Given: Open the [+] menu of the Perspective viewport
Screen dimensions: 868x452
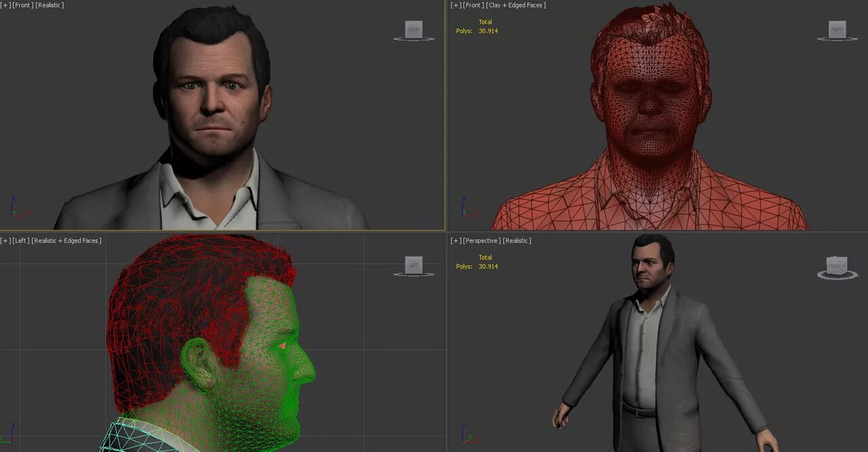Looking at the screenshot, I should click(456, 241).
